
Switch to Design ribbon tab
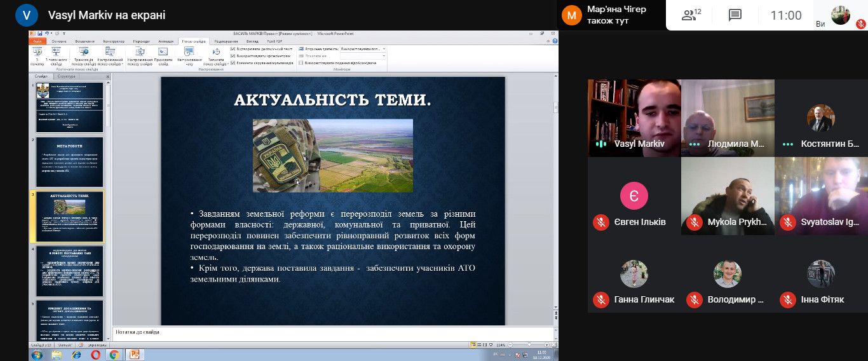pos(114,41)
